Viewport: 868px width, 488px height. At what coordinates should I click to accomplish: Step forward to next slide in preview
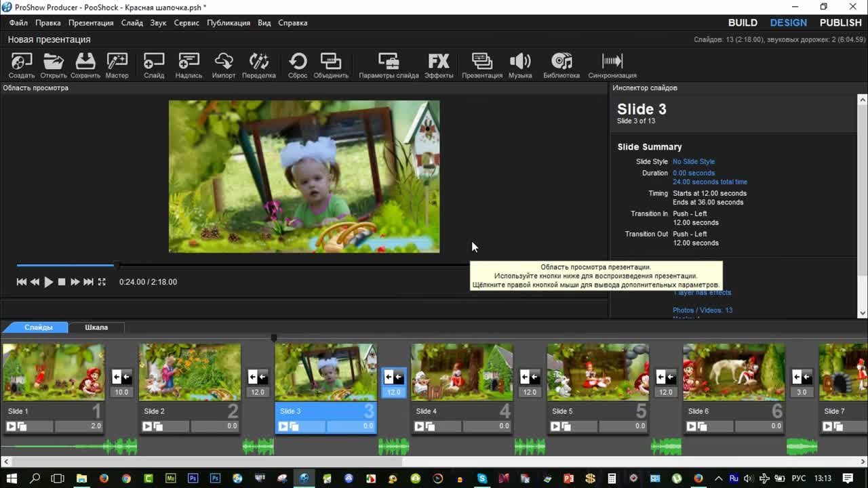coord(75,282)
